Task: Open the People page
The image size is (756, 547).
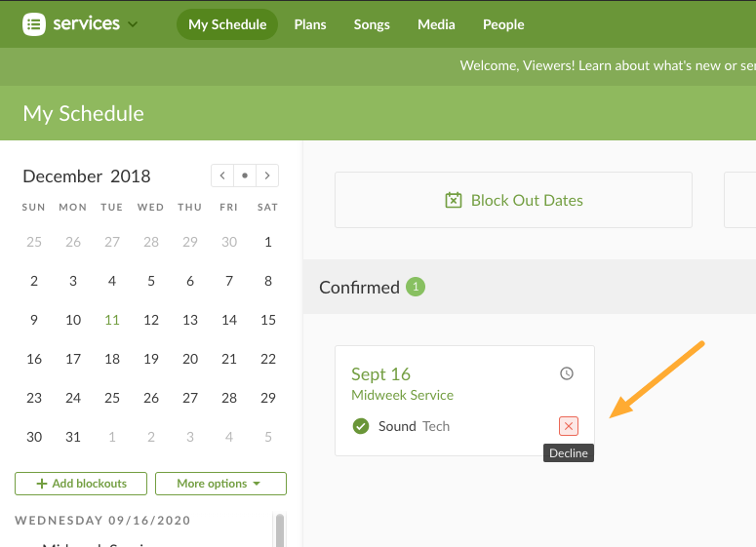Action: (x=503, y=24)
